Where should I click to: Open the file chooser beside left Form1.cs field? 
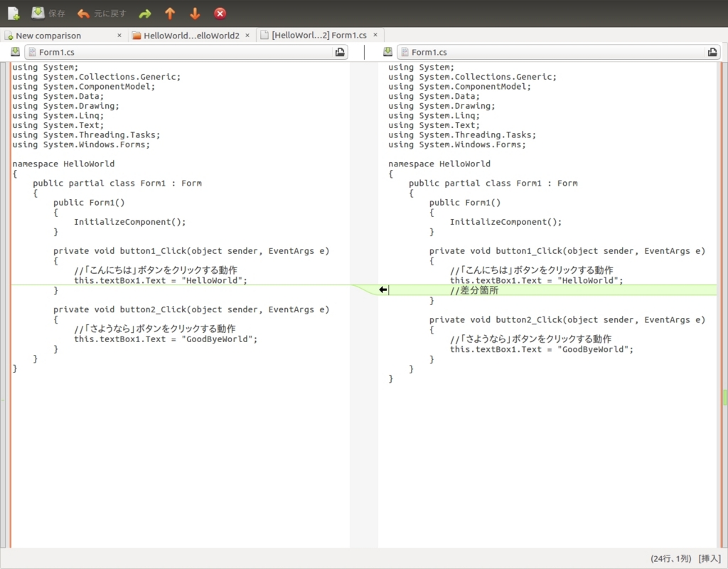click(x=340, y=51)
